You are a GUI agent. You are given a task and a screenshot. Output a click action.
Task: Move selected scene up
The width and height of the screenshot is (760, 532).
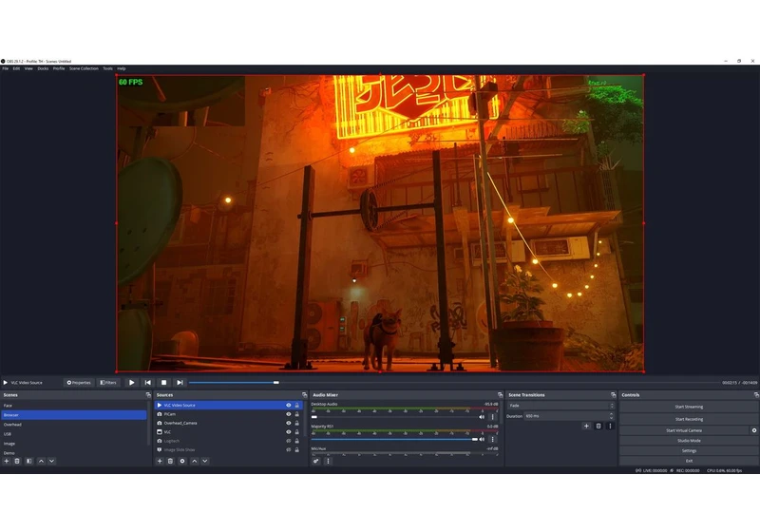tap(41, 461)
